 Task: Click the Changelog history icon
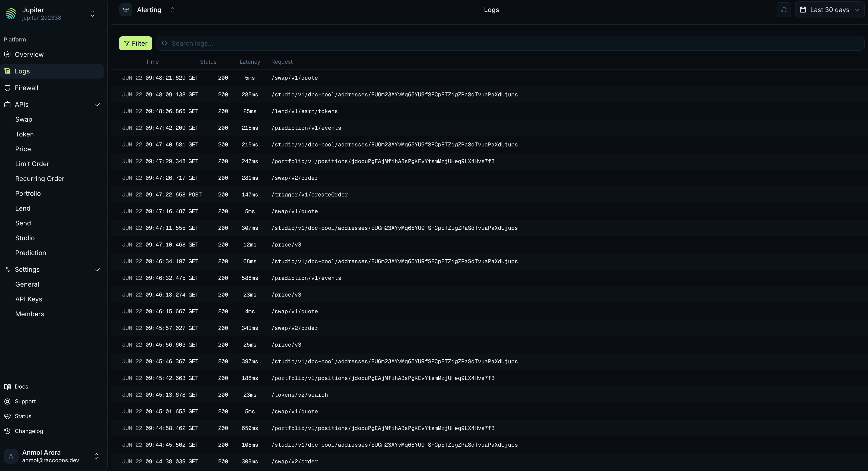click(7, 431)
